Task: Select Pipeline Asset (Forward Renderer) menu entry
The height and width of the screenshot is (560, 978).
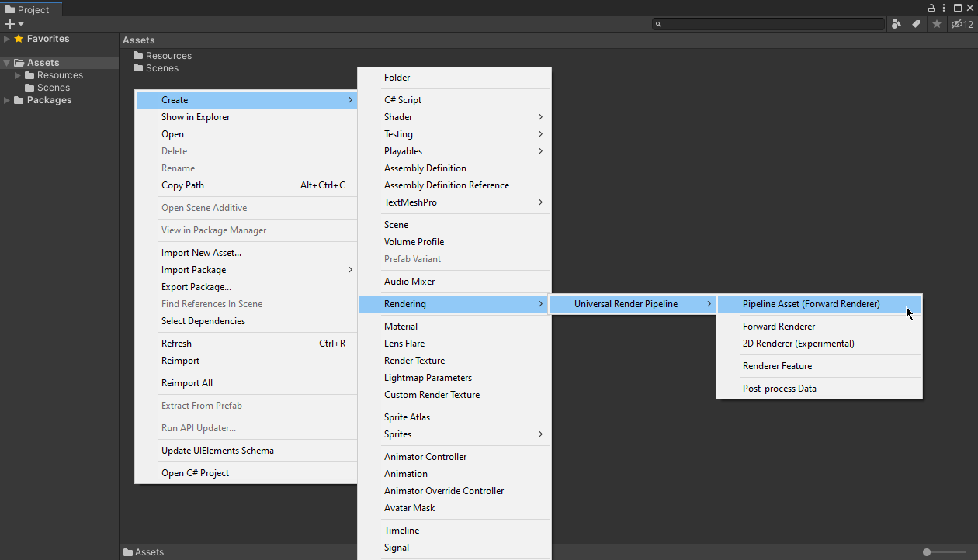Action: pyautogui.click(x=811, y=304)
